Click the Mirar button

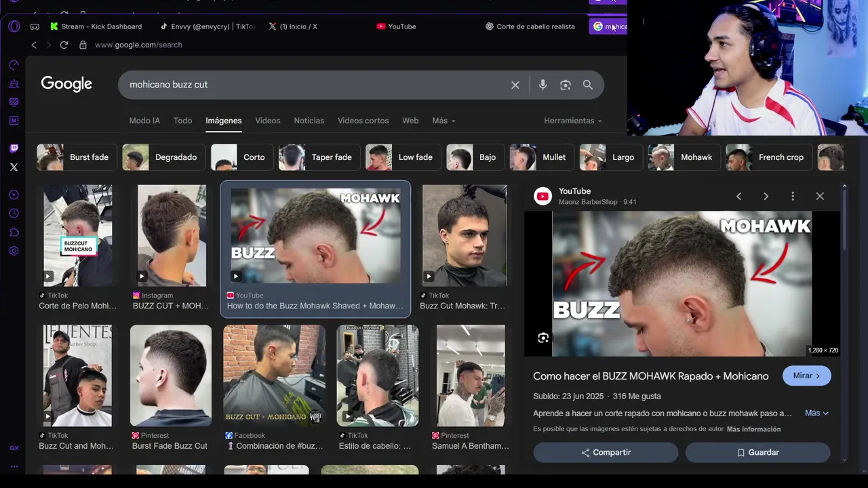(807, 375)
